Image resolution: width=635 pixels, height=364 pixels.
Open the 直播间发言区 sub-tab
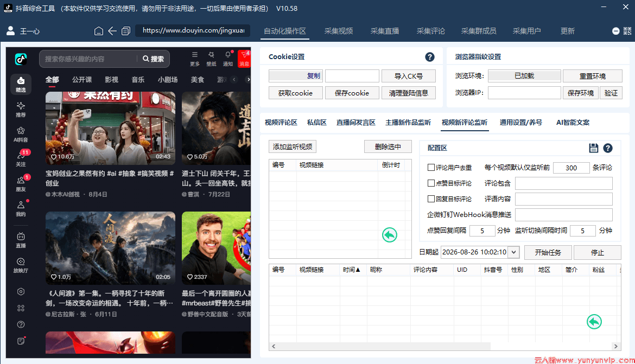[356, 122]
